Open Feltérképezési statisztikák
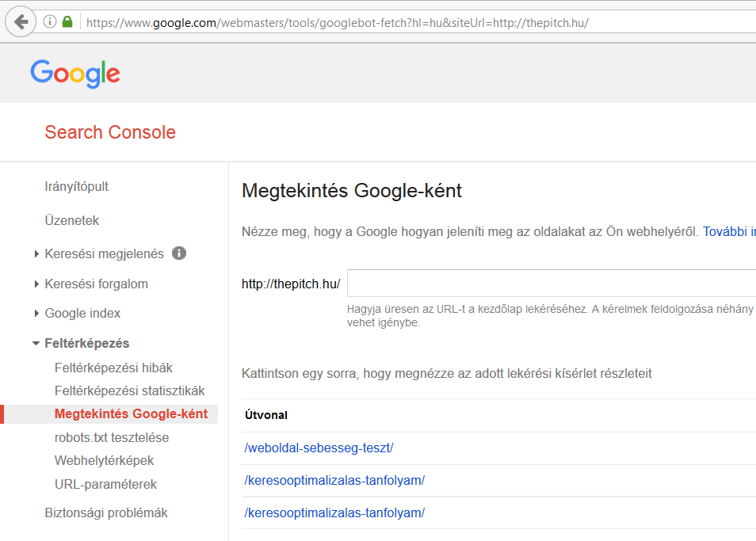Viewport: 756px width, 541px height. [130, 391]
